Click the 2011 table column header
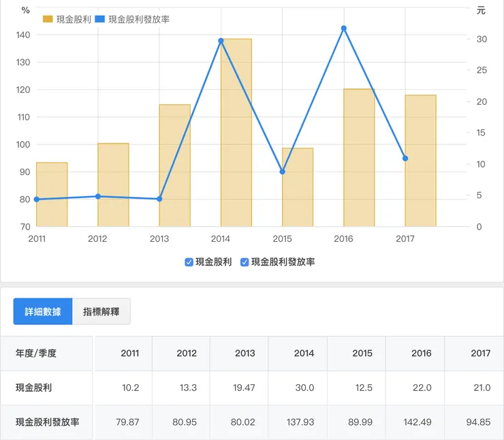The height and width of the screenshot is (440, 504). click(130, 353)
